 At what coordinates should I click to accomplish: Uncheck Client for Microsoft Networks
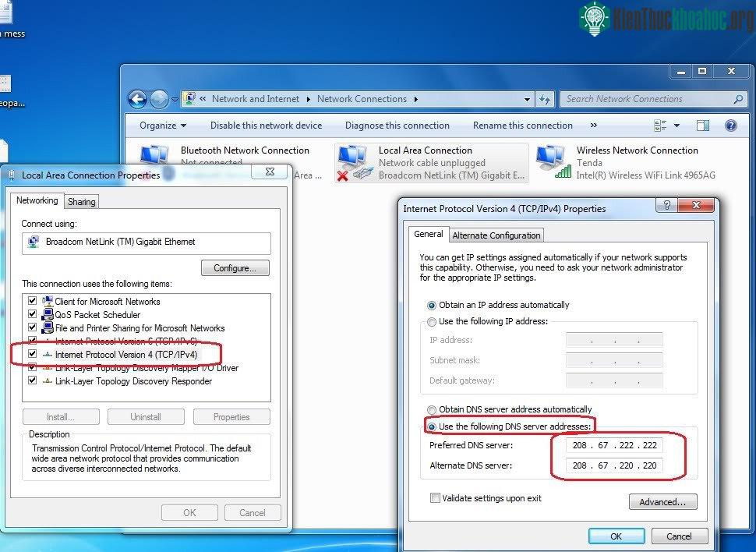(x=32, y=301)
